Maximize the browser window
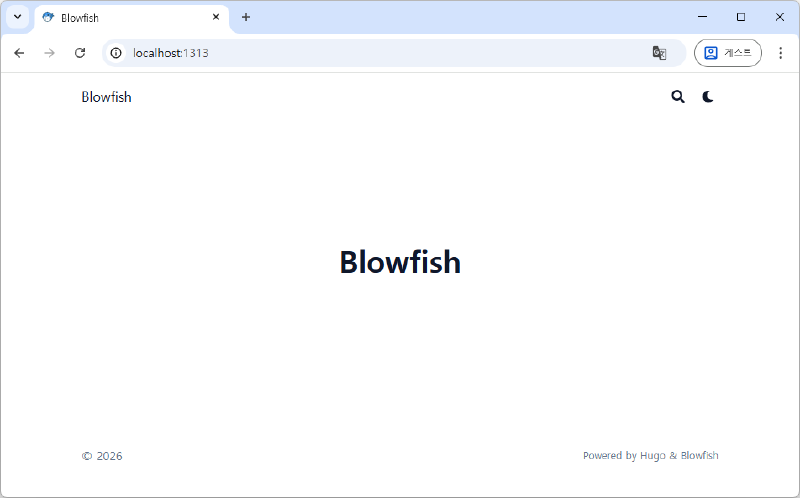Image resolution: width=800 pixels, height=498 pixels. click(741, 17)
